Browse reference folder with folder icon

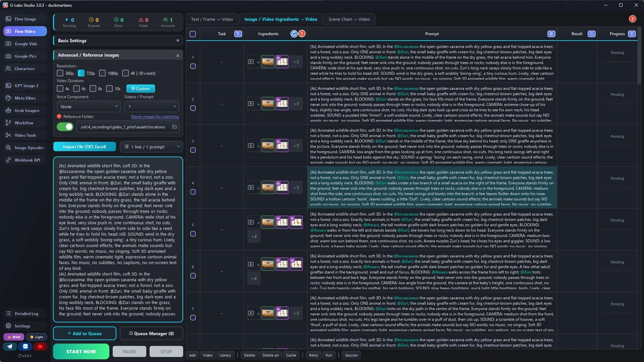(174, 127)
